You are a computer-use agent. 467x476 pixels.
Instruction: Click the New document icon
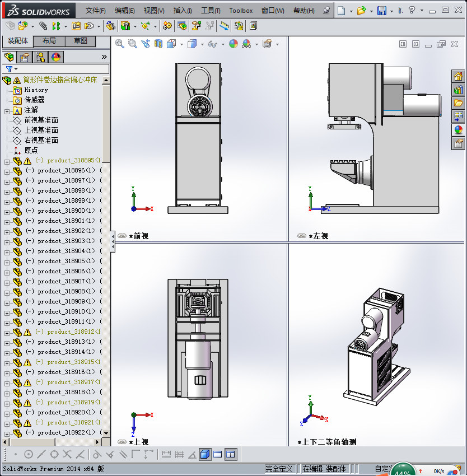[x=342, y=11]
